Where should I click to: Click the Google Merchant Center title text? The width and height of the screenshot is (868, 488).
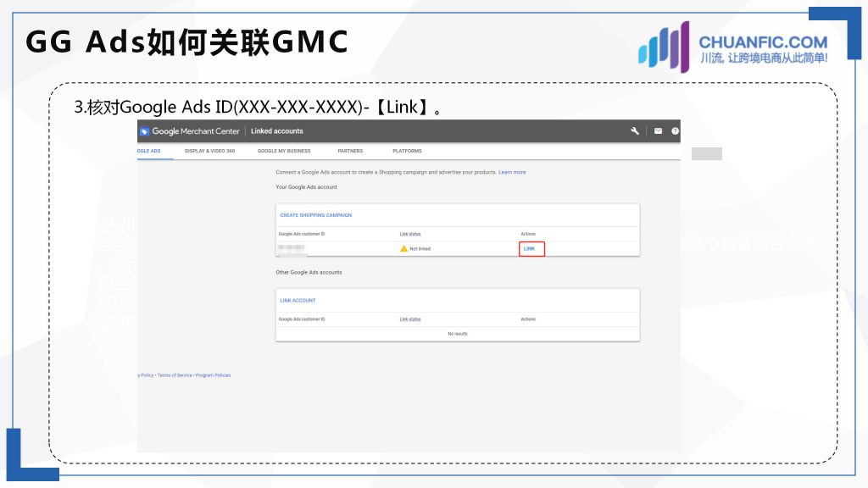[196, 131]
